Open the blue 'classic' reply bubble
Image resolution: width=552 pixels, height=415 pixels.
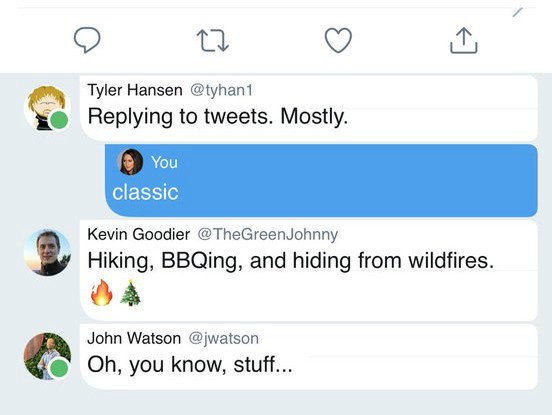pyautogui.click(x=321, y=181)
